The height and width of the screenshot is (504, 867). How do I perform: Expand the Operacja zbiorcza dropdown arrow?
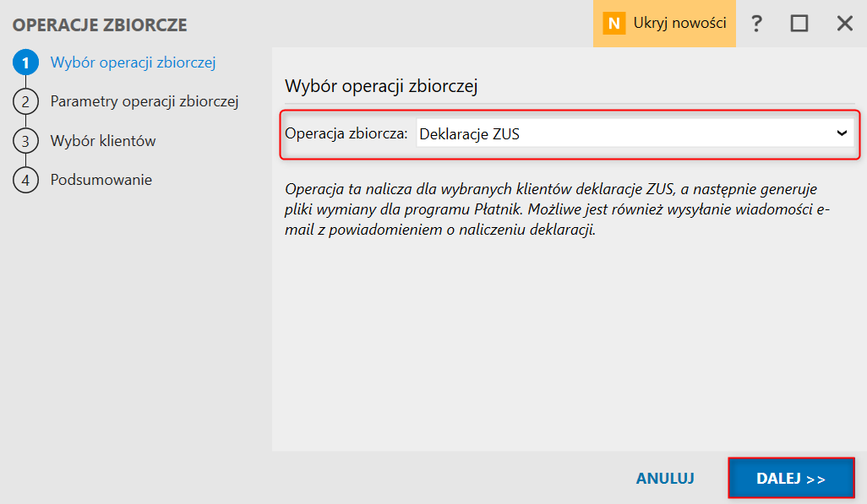click(x=842, y=133)
